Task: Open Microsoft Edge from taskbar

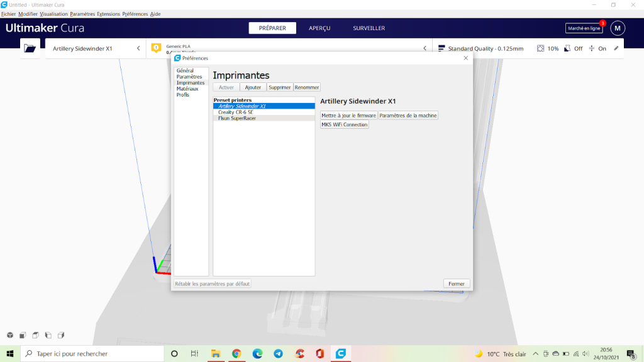Action: pos(257,353)
